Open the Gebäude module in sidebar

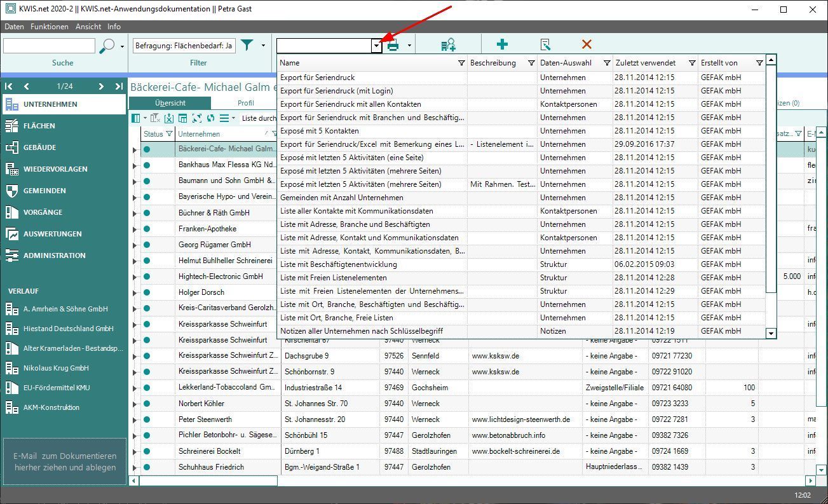(x=64, y=147)
